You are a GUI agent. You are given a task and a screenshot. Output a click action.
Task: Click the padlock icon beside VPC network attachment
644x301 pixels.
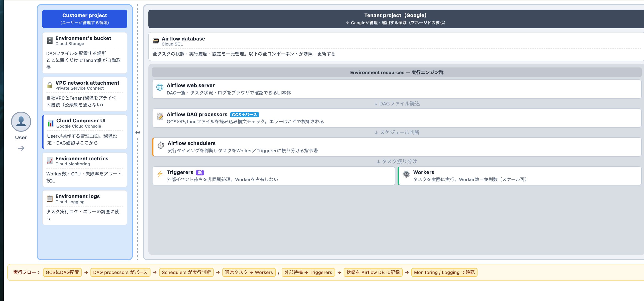(50, 85)
